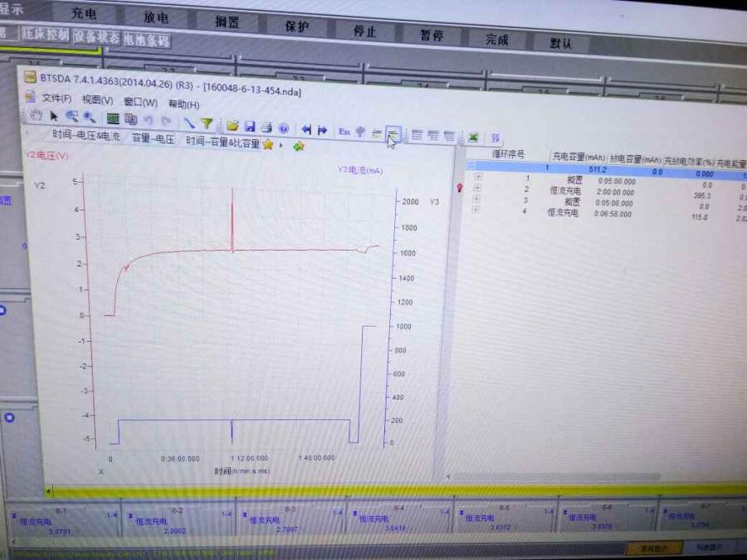Select the blue line curve tool
This screenshot has height=560, width=747.
tap(189, 123)
